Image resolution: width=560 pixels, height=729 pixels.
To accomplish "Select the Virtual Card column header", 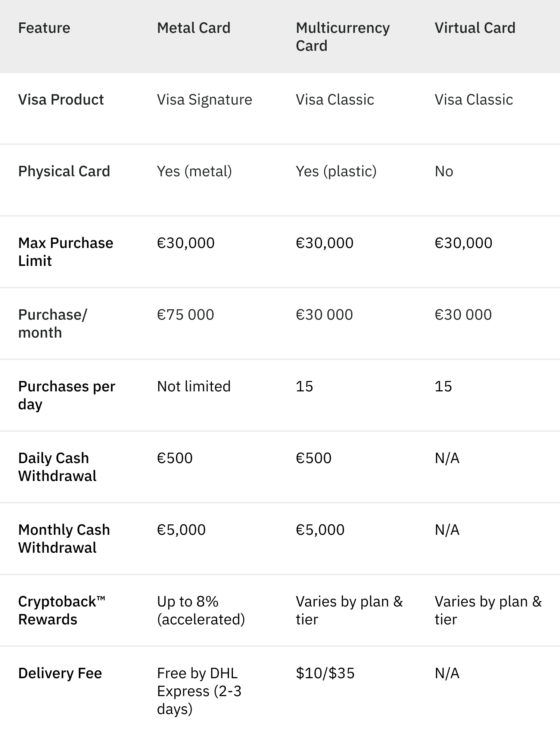I will [475, 28].
